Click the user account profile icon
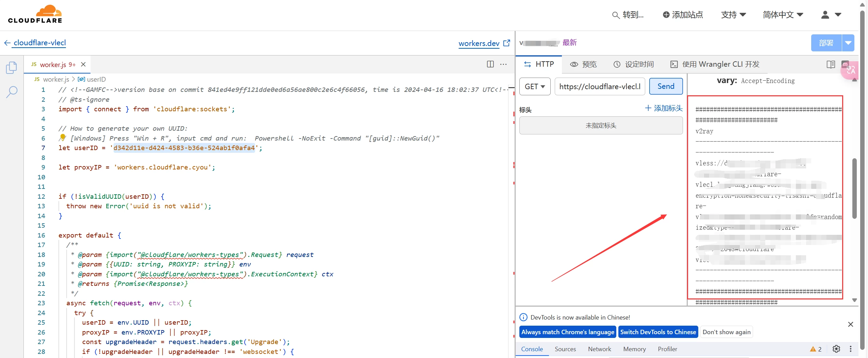868x358 pixels. (825, 15)
